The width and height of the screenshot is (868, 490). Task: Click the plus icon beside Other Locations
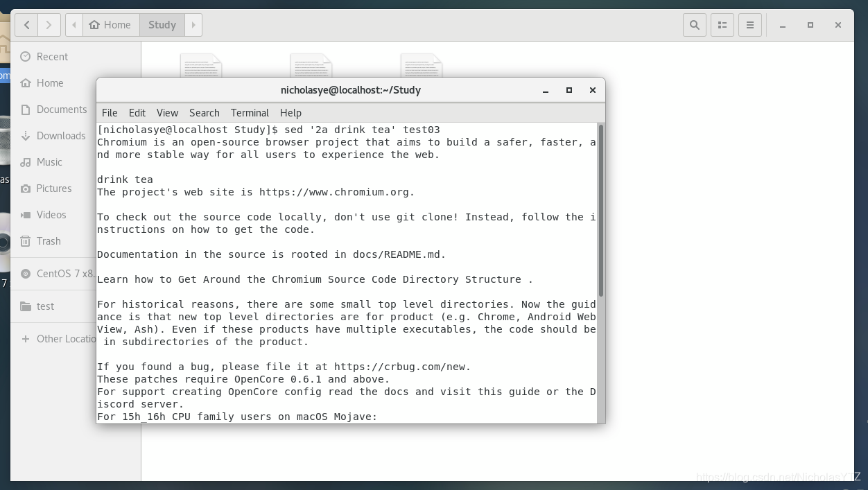pyautogui.click(x=26, y=339)
